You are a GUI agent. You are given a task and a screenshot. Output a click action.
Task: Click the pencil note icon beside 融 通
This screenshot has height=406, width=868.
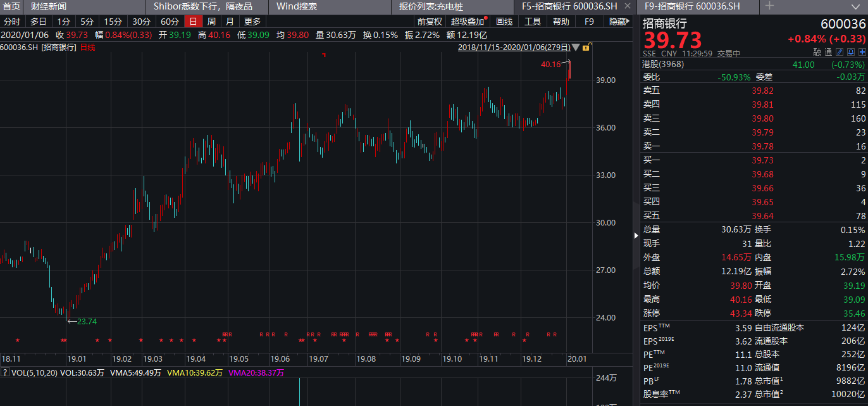840,53
